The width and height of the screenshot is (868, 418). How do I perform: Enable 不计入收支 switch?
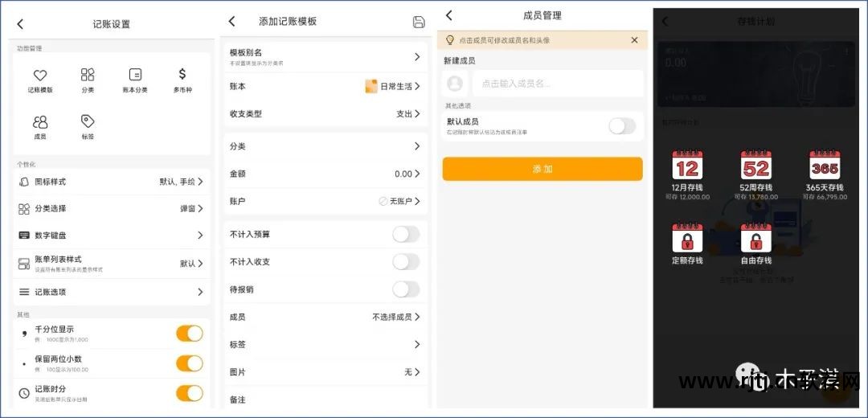406,262
